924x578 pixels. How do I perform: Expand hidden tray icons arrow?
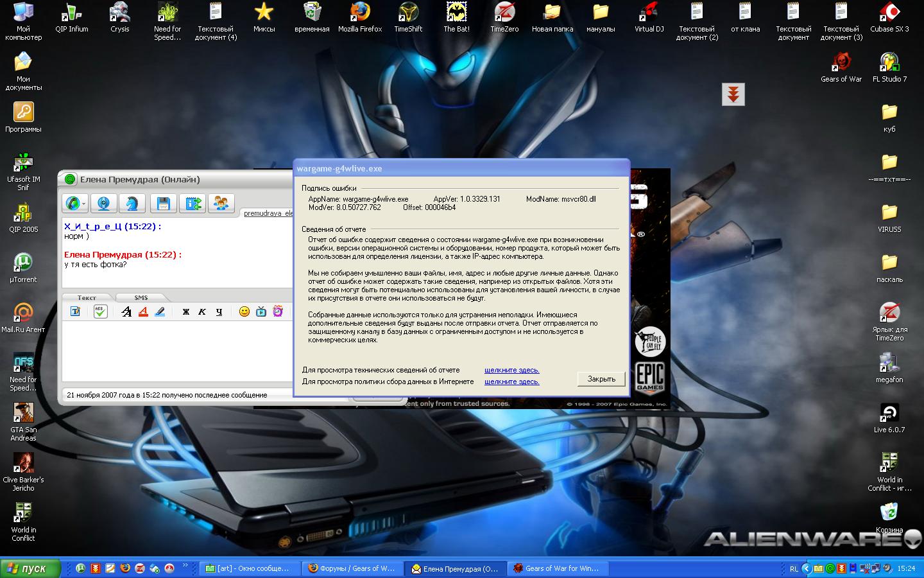(807, 568)
